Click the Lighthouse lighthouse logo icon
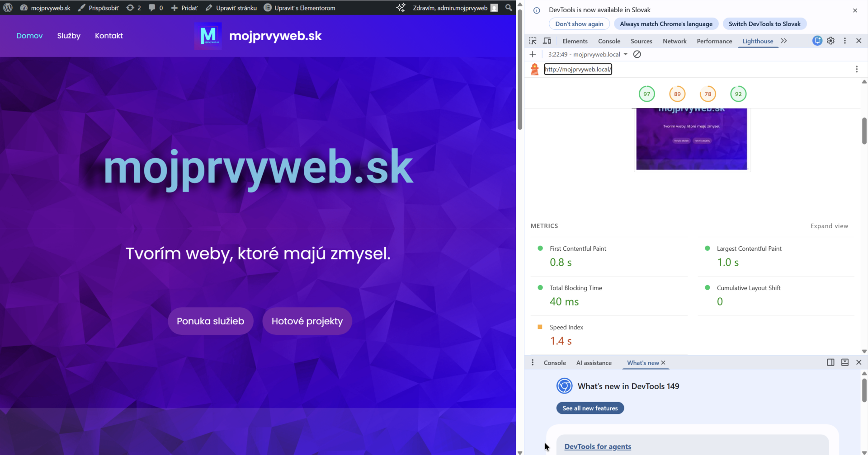The height and width of the screenshot is (455, 868). (535, 69)
